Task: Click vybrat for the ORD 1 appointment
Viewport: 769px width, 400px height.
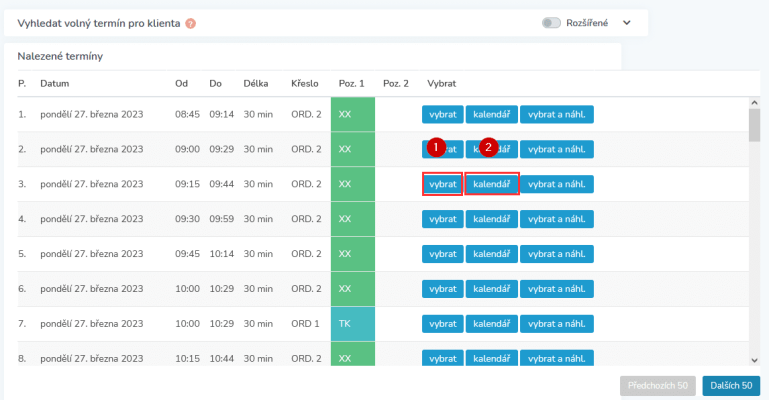Action: (442, 324)
